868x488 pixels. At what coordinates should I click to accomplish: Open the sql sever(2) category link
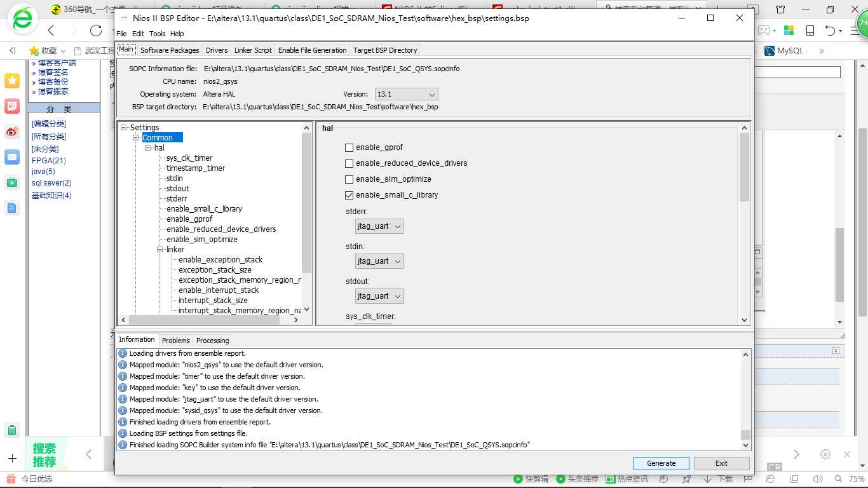(51, 183)
